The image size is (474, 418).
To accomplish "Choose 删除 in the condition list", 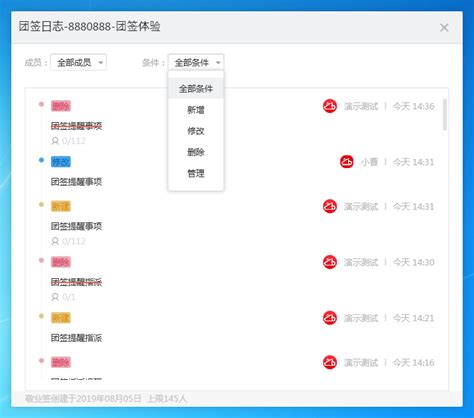I will click(x=196, y=152).
